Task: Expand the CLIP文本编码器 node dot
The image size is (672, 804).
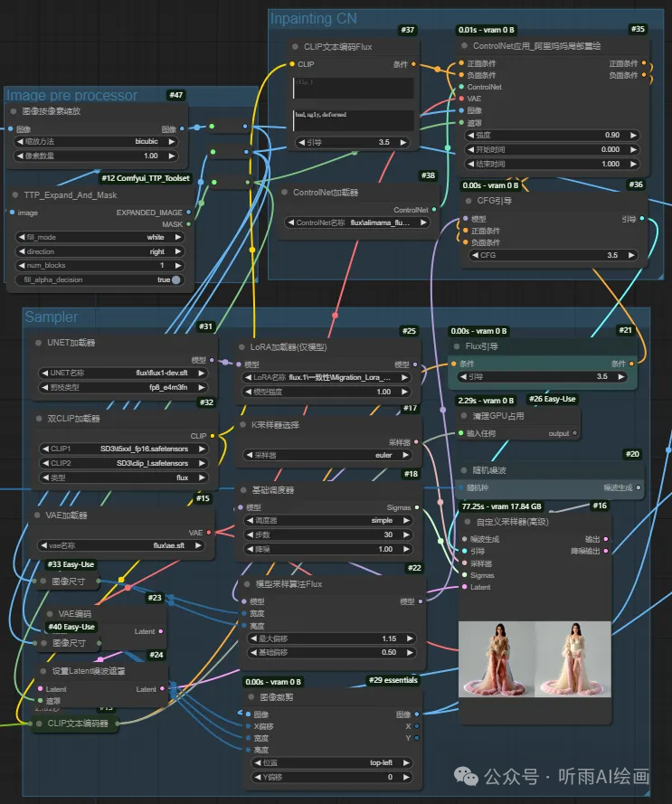Action: (x=39, y=724)
